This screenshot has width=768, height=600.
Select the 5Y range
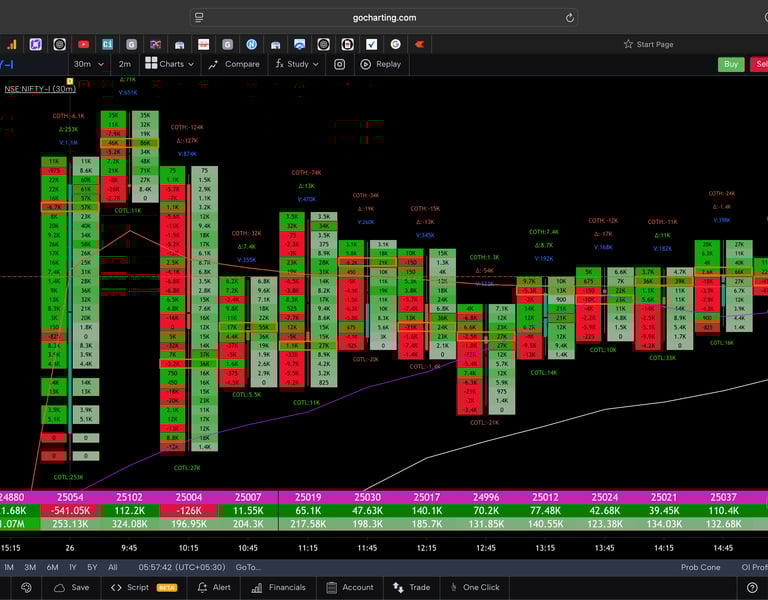(92, 567)
